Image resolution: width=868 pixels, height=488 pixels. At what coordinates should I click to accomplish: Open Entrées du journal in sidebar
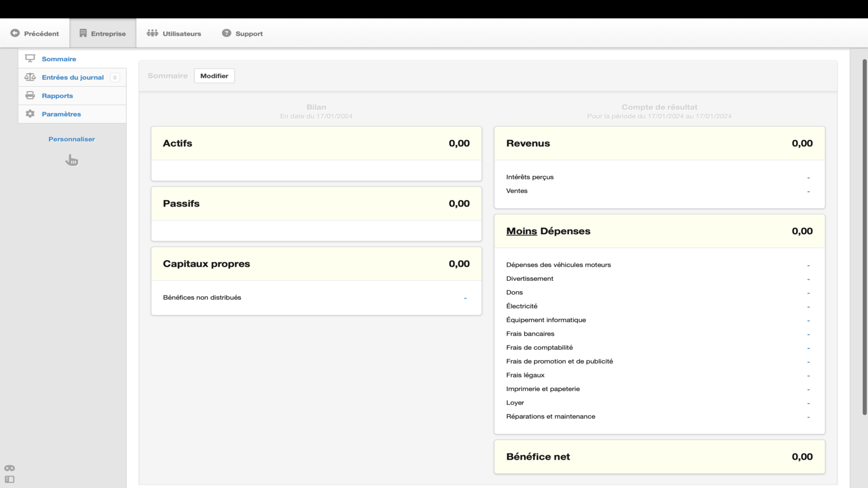click(72, 78)
